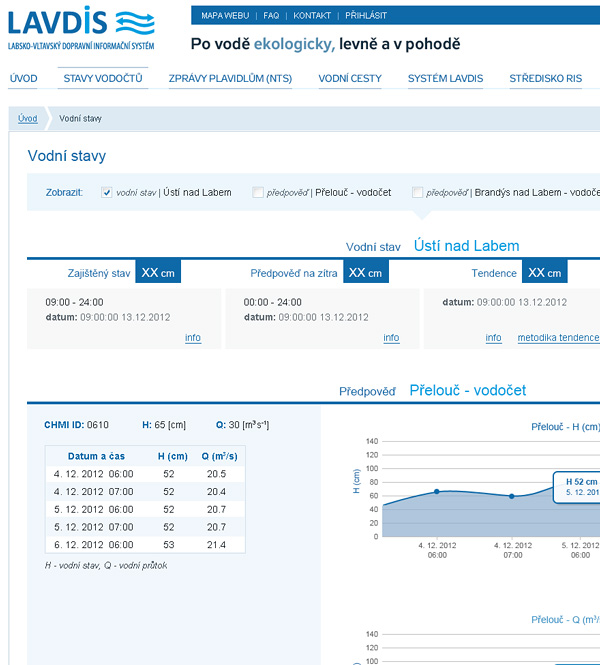This screenshot has height=665, width=600.
Task: Click the Q (m³/s) column header
Action: [219, 456]
